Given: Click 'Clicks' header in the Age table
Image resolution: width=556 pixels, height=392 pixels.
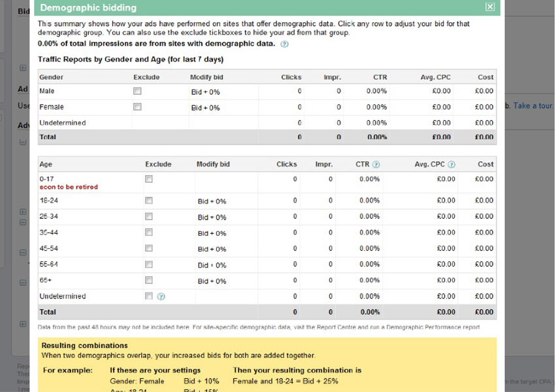Looking at the screenshot, I should (287, 164).
